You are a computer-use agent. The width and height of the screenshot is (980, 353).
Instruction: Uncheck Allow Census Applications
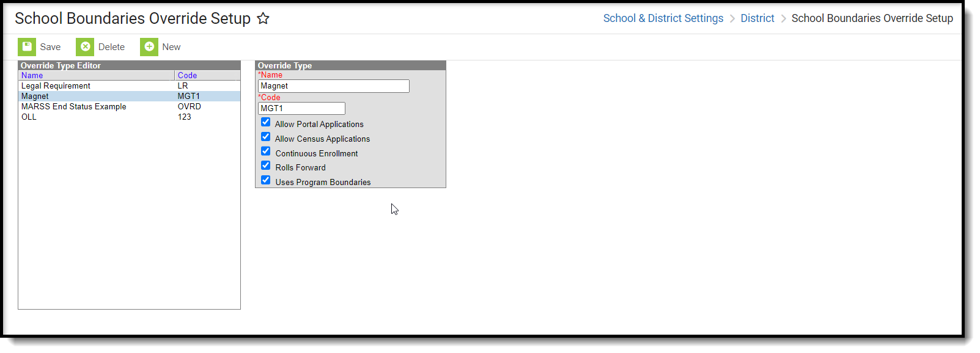266,137
